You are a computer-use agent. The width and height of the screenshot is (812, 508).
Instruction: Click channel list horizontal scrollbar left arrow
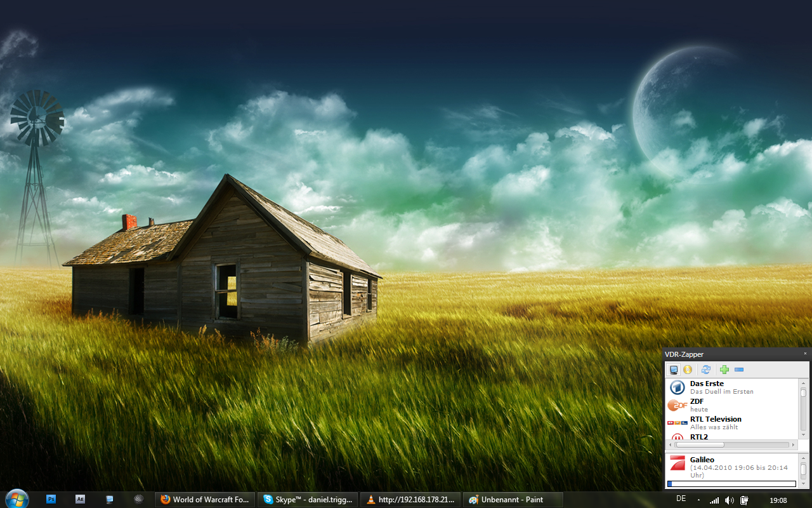671,445
